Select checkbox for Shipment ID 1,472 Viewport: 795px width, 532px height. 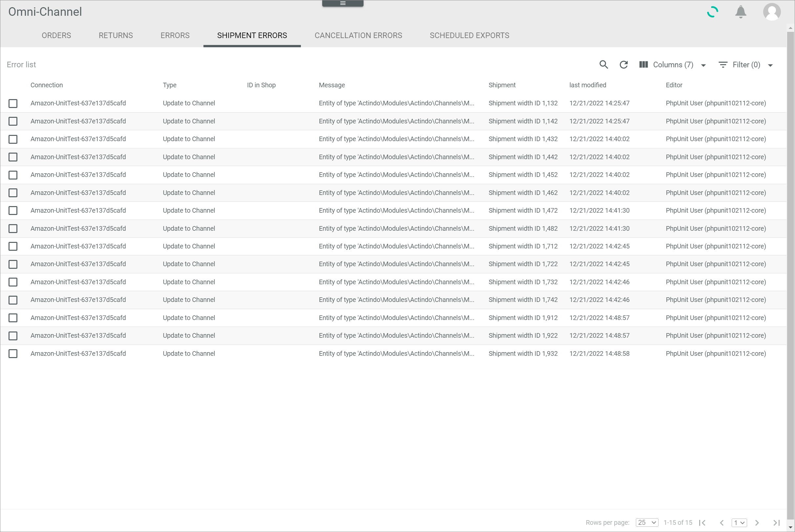(13, 211)
